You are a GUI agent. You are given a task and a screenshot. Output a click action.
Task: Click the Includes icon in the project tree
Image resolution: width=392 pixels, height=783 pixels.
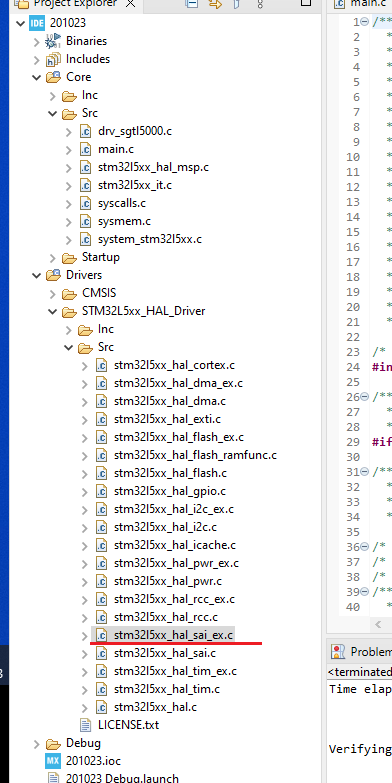tap(53, 59)
